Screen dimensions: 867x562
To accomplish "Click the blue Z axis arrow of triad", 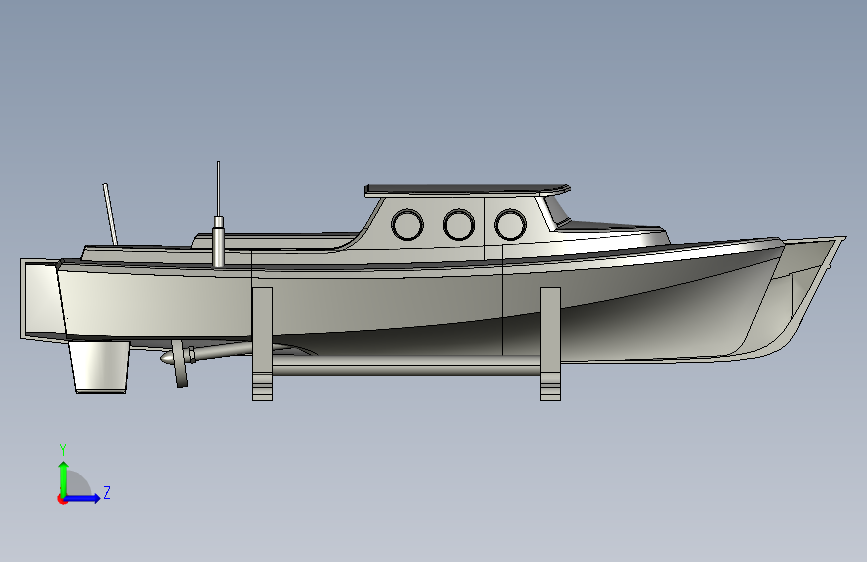I will [x=83, y=498].
